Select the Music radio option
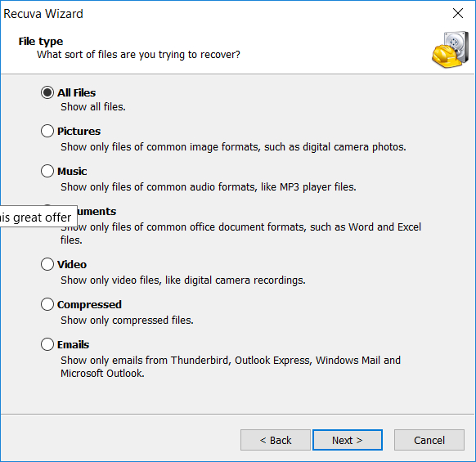This screenshot has height=462, width=476. pos(47,171)
